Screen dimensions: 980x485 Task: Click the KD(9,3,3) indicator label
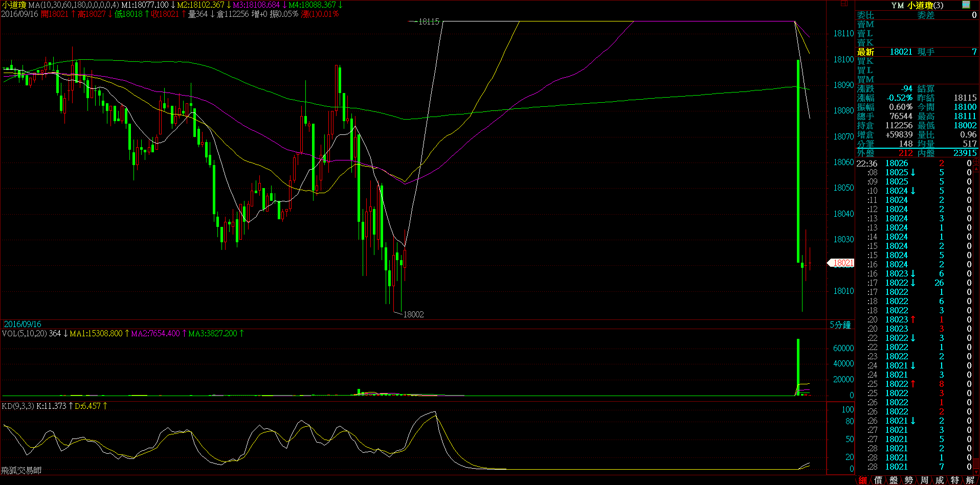click(18, 406)
